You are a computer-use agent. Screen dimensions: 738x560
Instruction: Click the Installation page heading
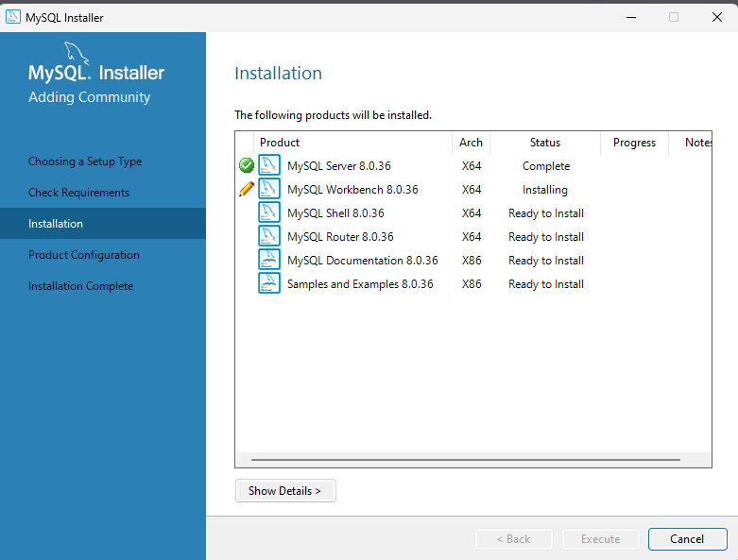click(278, 74)
